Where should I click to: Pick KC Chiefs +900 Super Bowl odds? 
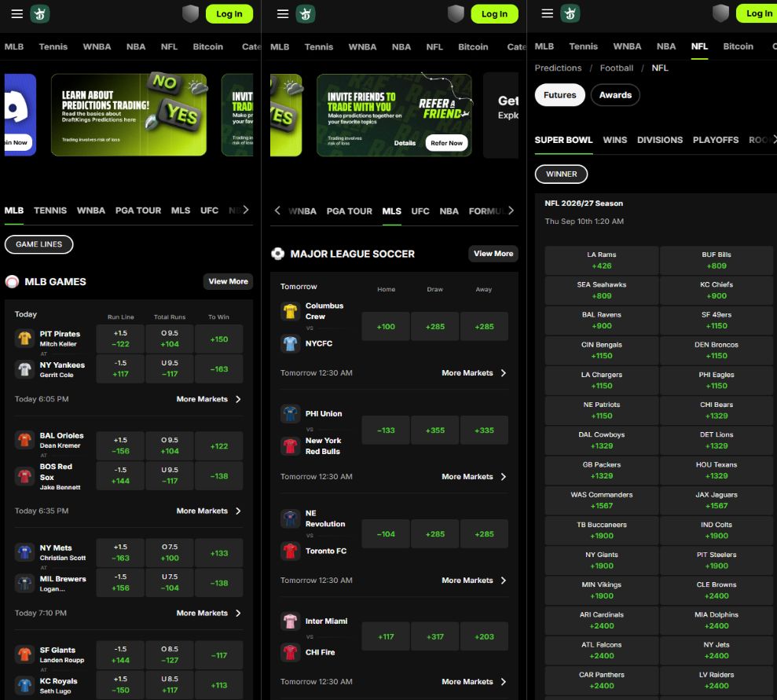coord(716,291)
